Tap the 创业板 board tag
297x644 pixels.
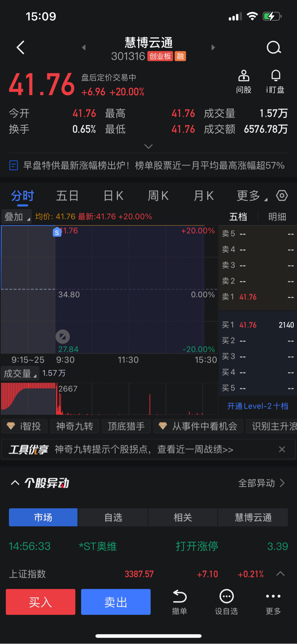click(x=160, y=57)
